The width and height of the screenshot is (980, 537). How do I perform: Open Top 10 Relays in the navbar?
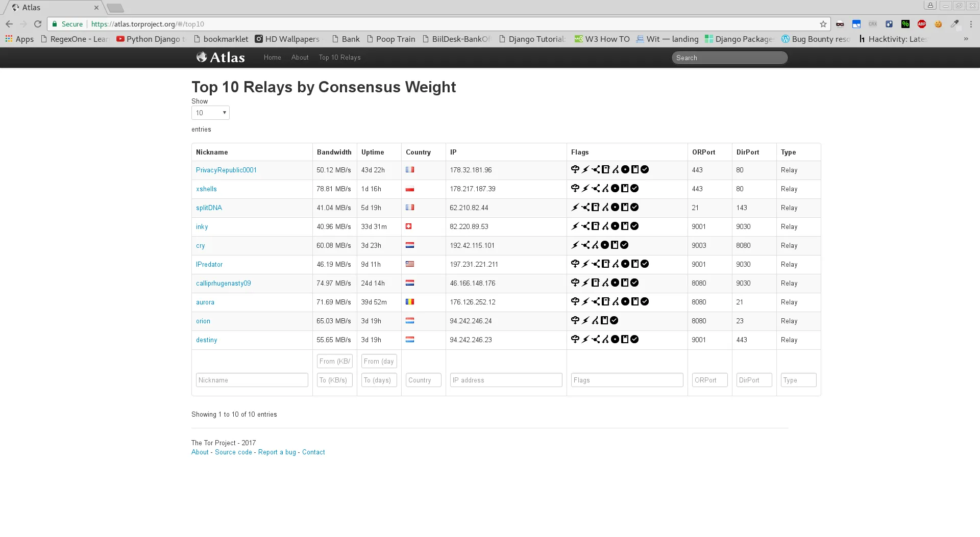pos(340,58)
